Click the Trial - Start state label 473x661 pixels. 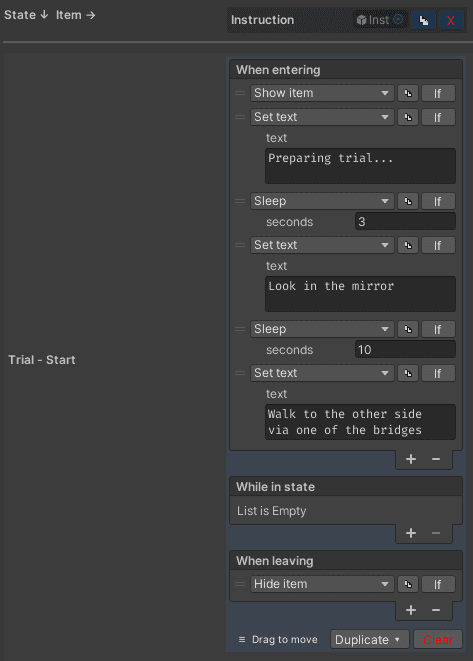coord(42,360)
